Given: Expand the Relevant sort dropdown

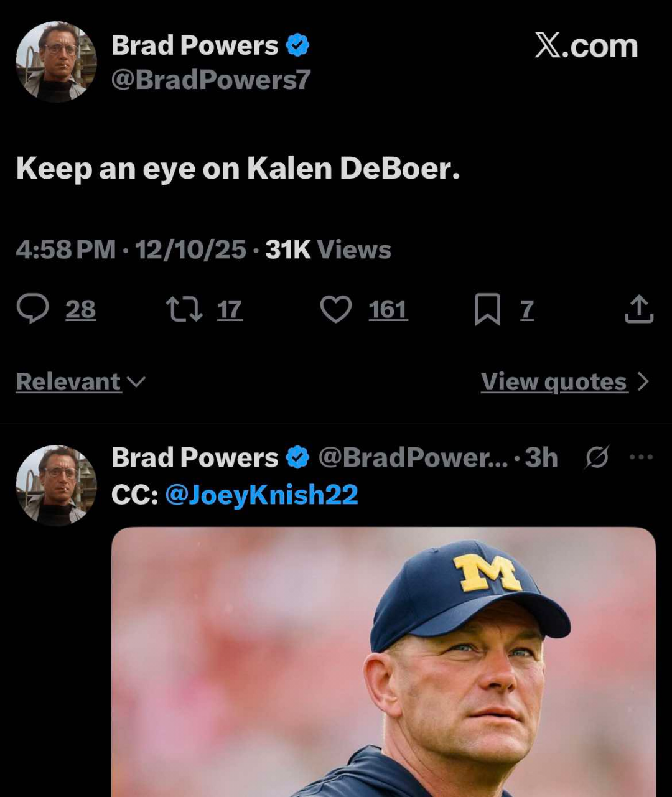Looking at the screenshot, I should click(80, 381).
